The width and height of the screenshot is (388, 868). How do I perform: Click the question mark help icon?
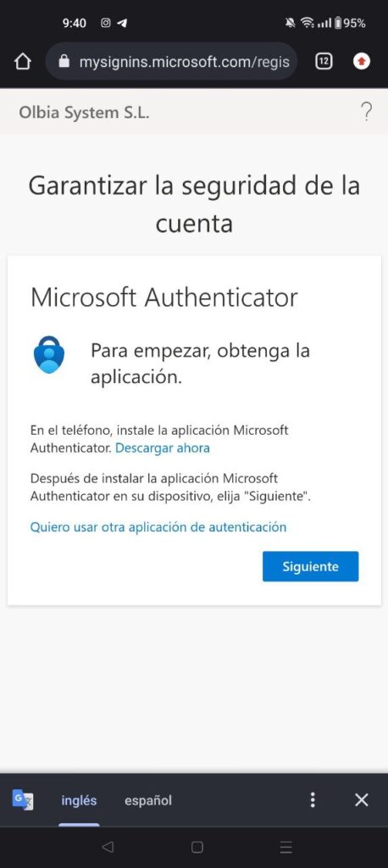[x=366, y=113]
